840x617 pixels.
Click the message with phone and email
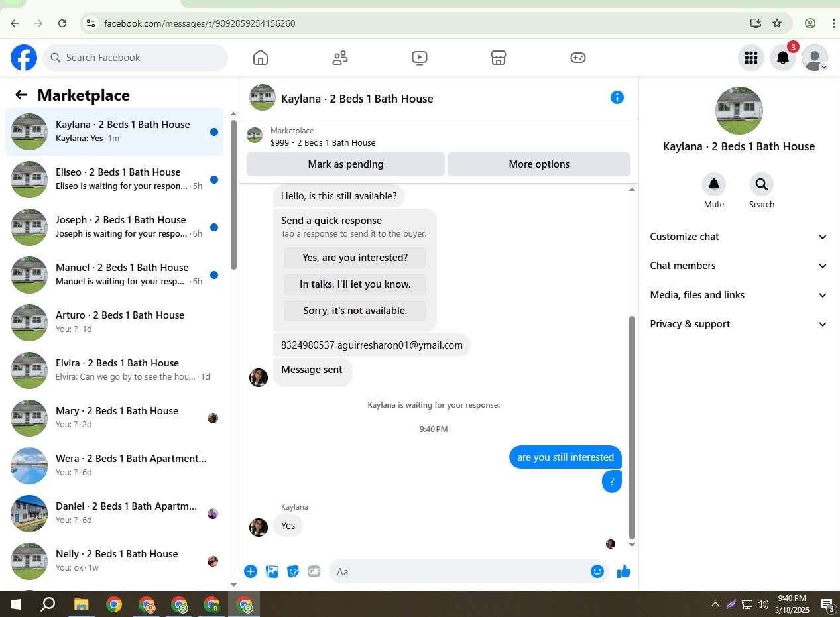[371, 345]
